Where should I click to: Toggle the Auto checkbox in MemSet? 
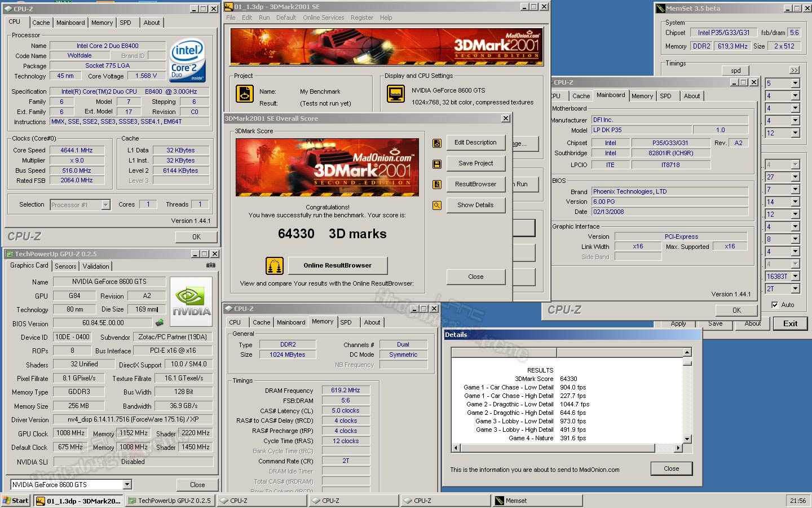[x=775, y=305]
